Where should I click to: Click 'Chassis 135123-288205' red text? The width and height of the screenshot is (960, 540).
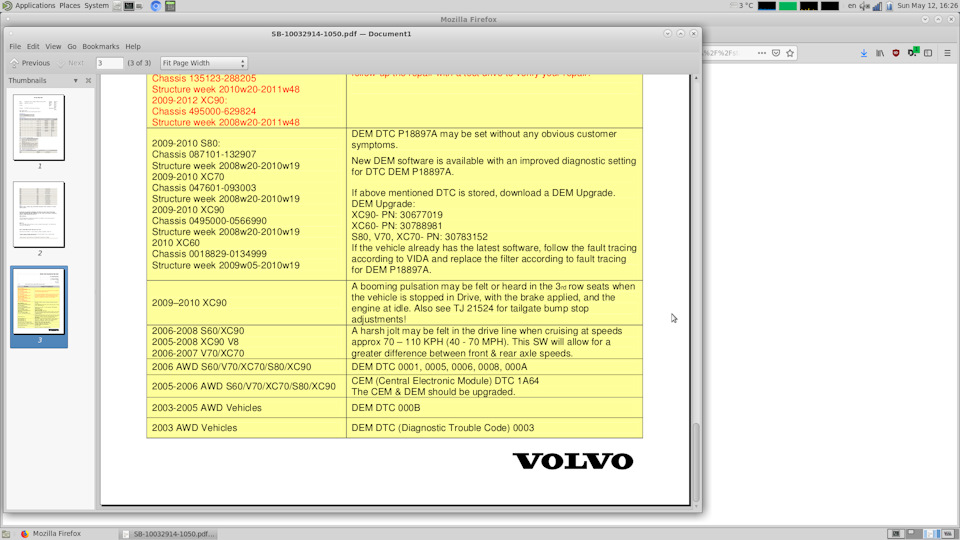coord(204,78)
